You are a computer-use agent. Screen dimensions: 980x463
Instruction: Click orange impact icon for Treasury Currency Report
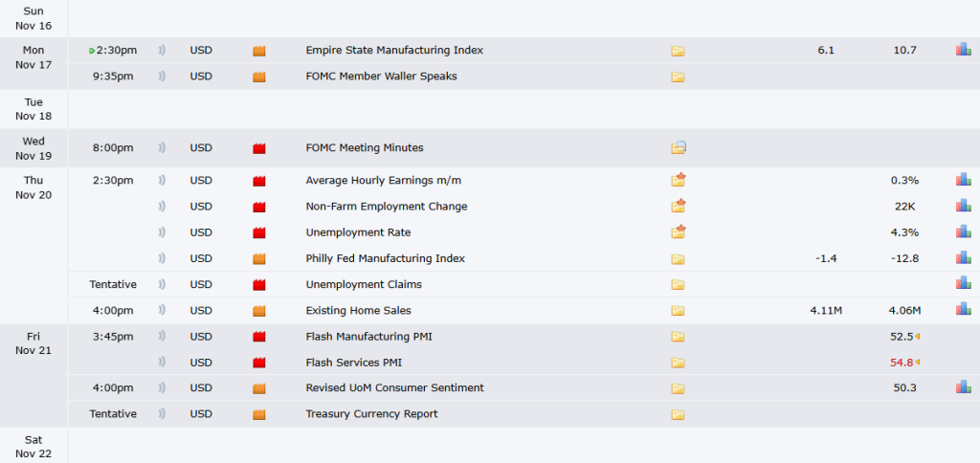258,414
